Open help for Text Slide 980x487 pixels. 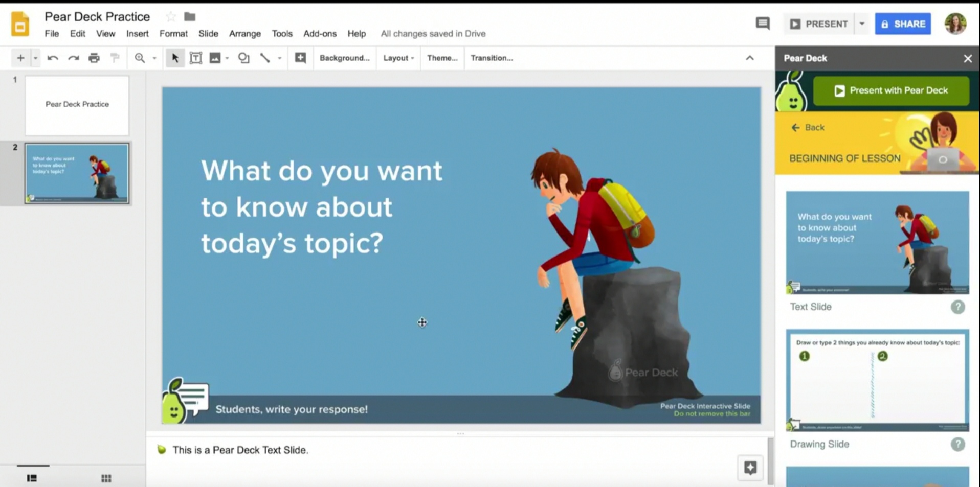pyautogui.click(x=958, y=307)
